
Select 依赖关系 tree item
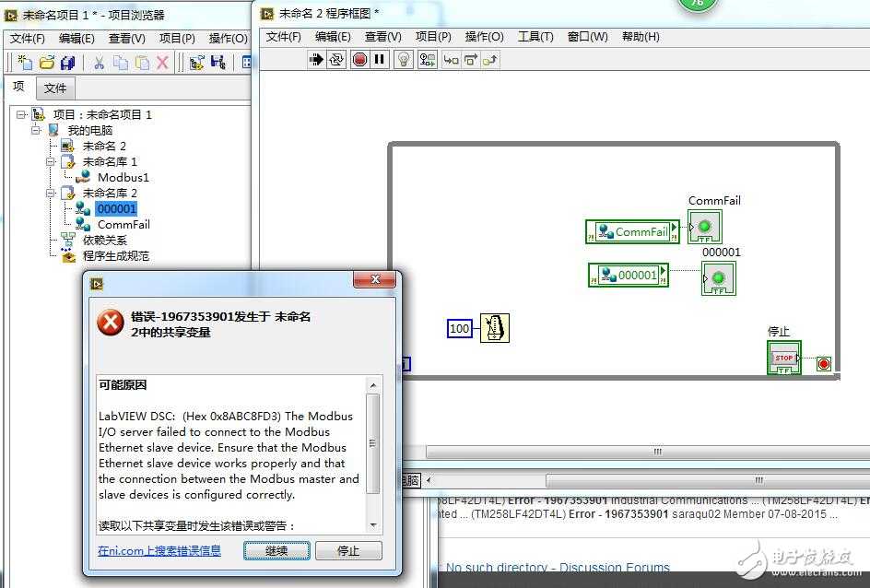(x=104, y=241)
